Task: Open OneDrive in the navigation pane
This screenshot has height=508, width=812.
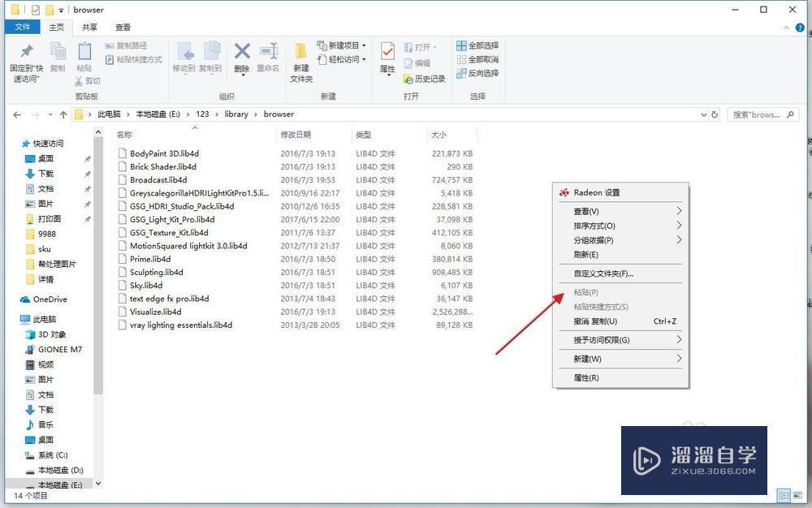Action: pos(44,299)
